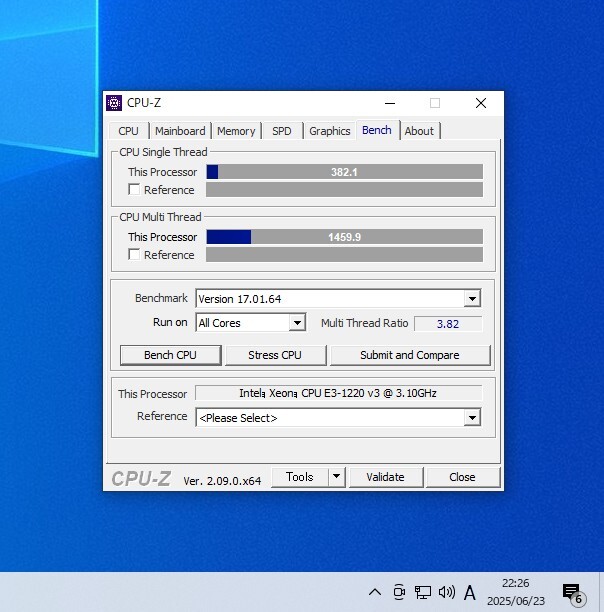This screenshot has width=604, height=612.
Task: Click the single thread Reference score bar
Action: coord(345,190)
